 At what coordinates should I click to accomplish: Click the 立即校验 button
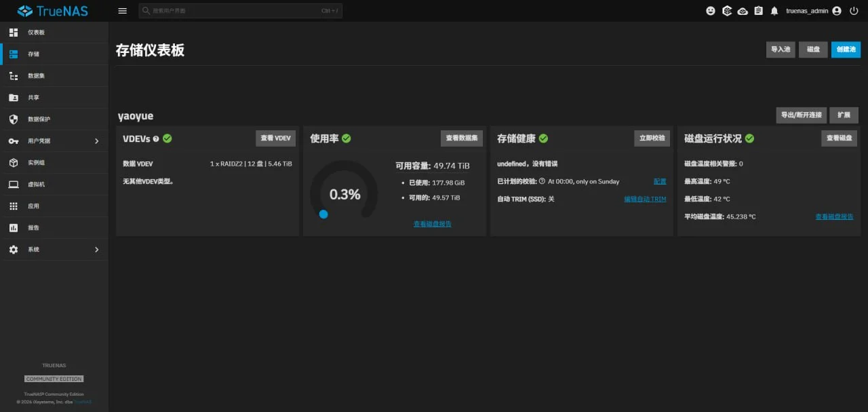coord(652,138)
